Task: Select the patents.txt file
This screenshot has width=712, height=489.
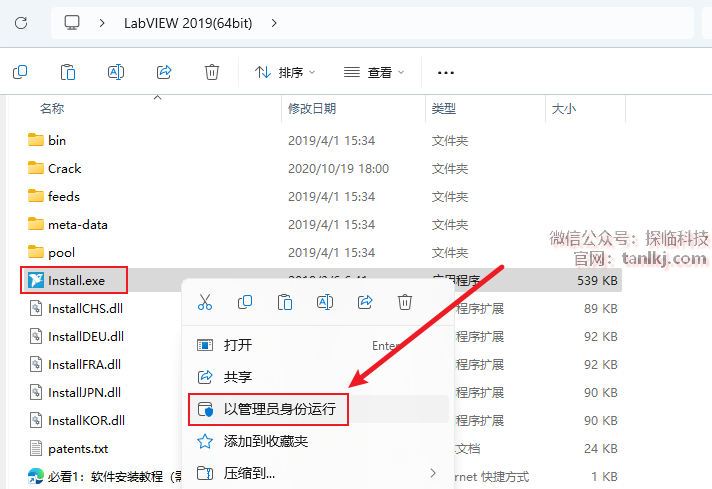Action: [x=77, y=449]
